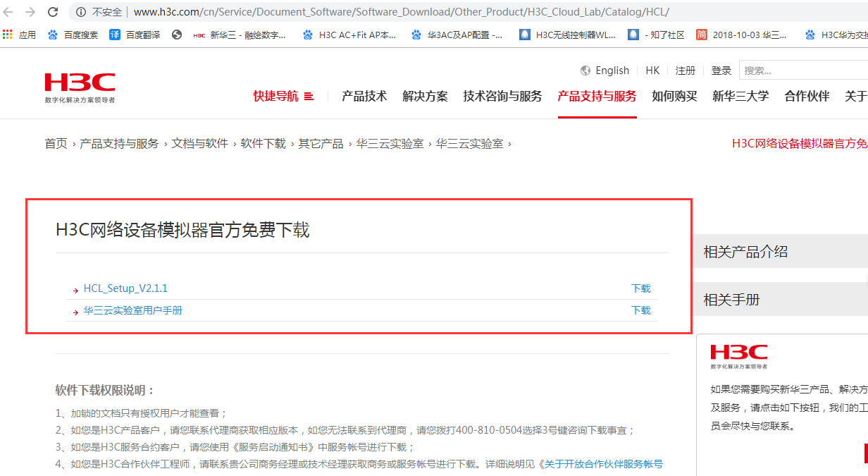
Task: Click the 软件下载权限说明 heading
Action: coord(105,390)
